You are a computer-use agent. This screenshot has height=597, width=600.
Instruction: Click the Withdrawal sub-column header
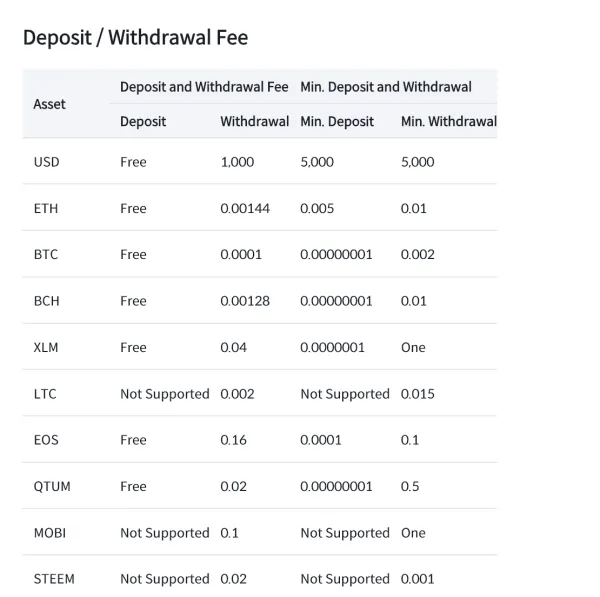[254, 121]
